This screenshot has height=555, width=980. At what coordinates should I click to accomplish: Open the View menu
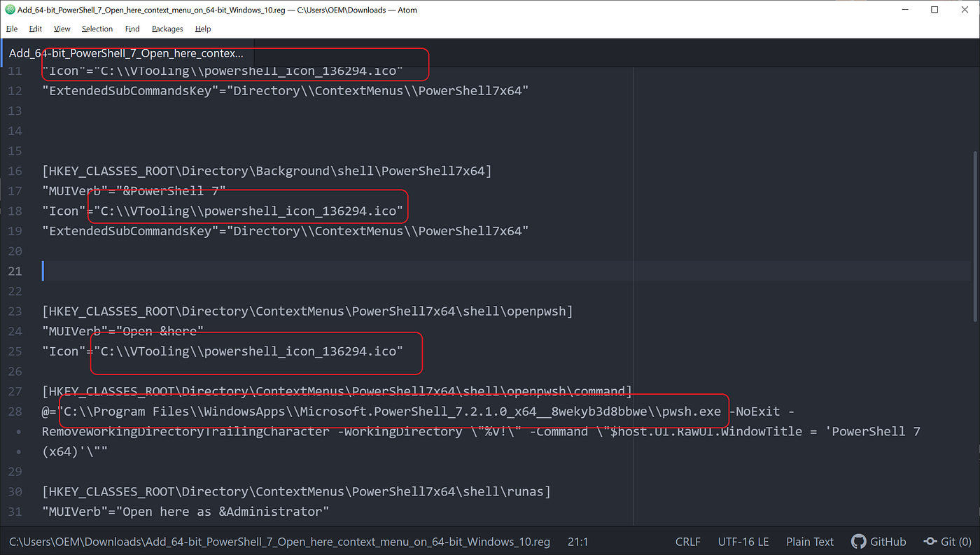[x=62, y=29]
